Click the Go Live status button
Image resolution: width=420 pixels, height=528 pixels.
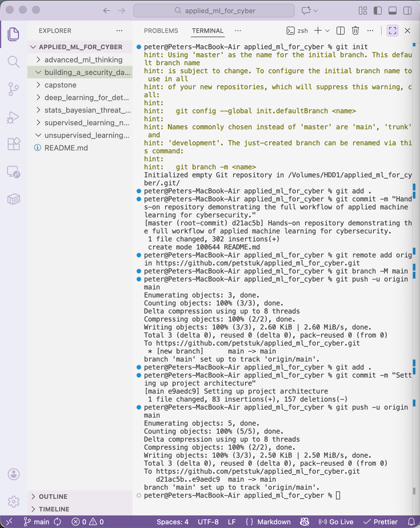(336, 522)
